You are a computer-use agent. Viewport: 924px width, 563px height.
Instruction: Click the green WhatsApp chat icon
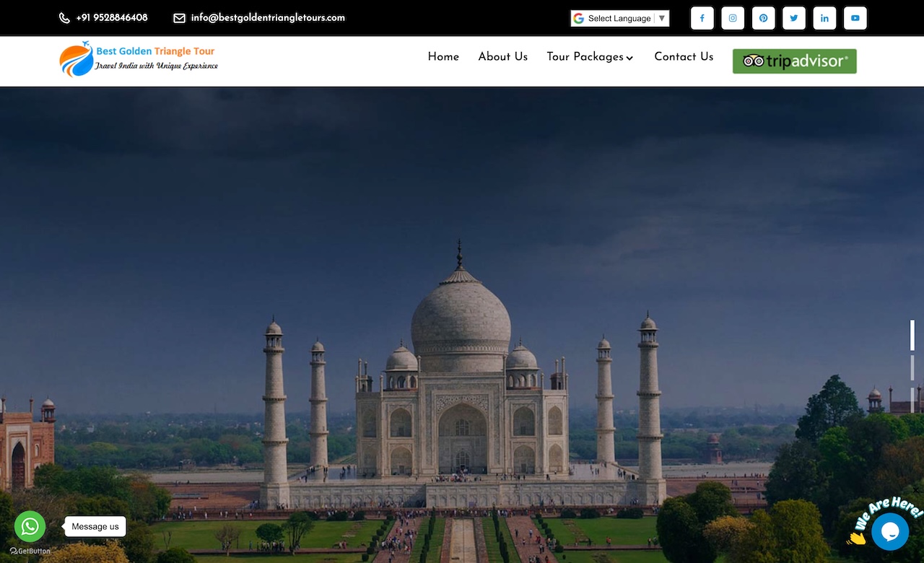click(x=30, y=526)
